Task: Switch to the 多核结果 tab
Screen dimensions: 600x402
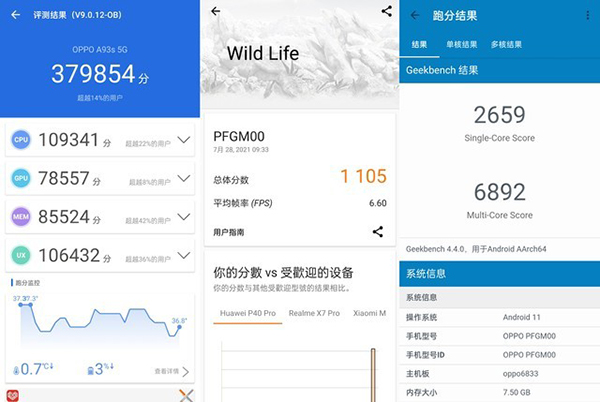Action: coord(510,45)
